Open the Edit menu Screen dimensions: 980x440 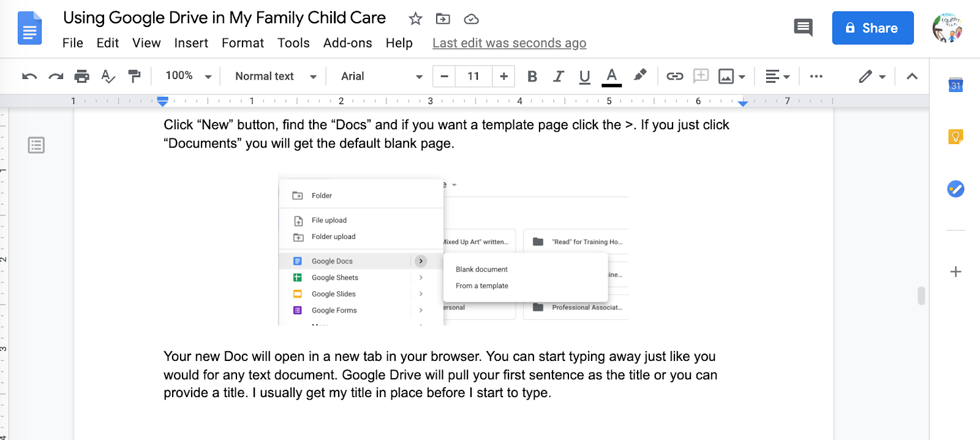tap(108, 43)
